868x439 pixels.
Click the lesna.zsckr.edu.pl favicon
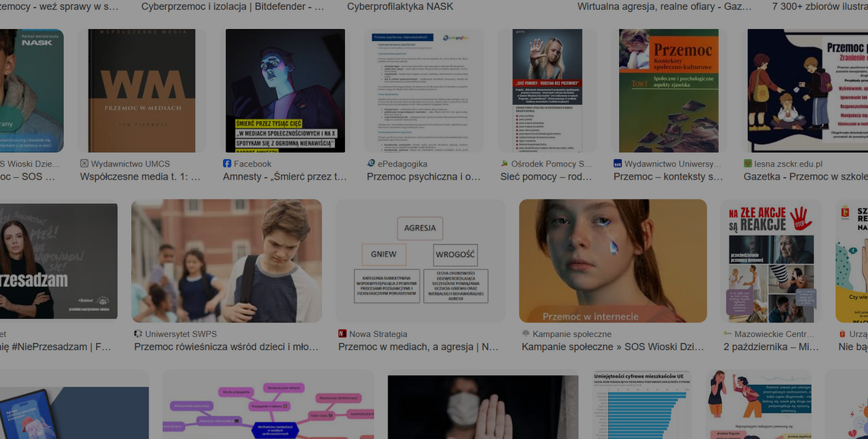[748, 164]
